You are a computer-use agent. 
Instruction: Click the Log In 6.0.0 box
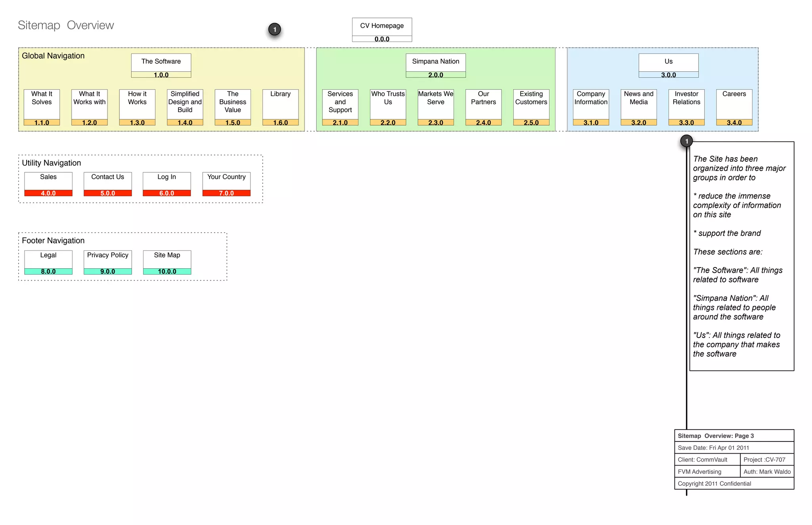[167, 184]
